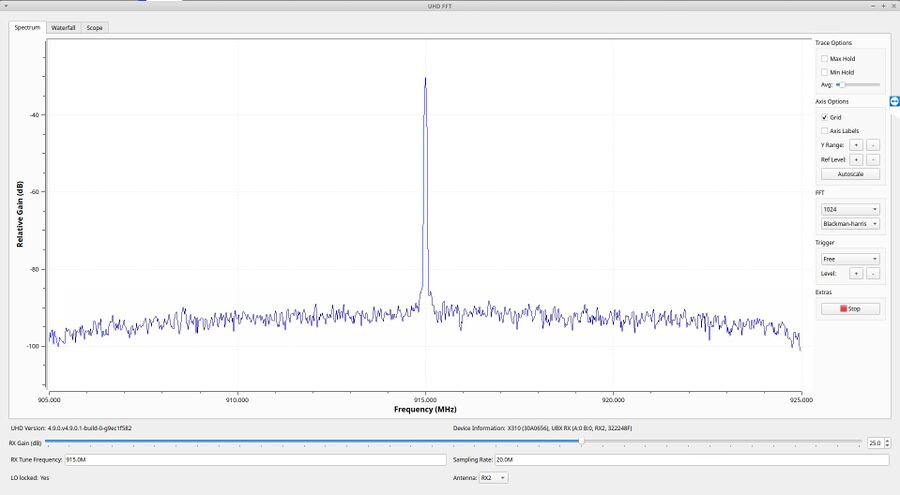Screen dimensions: 900x495
Task: Uncheck the Grid checkbox
Action: click(824, 117)
